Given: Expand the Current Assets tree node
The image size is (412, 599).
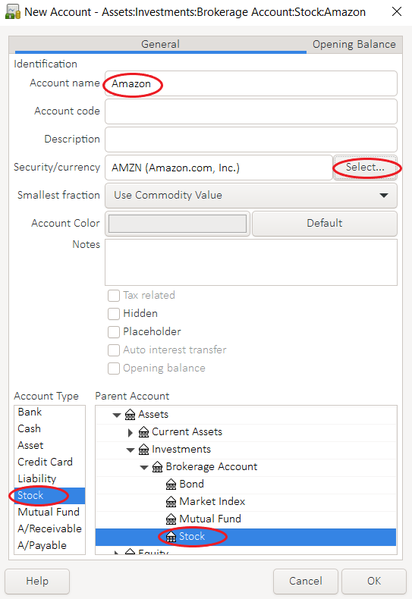Looking at the screenshot, I should click(x=130, y=432).
